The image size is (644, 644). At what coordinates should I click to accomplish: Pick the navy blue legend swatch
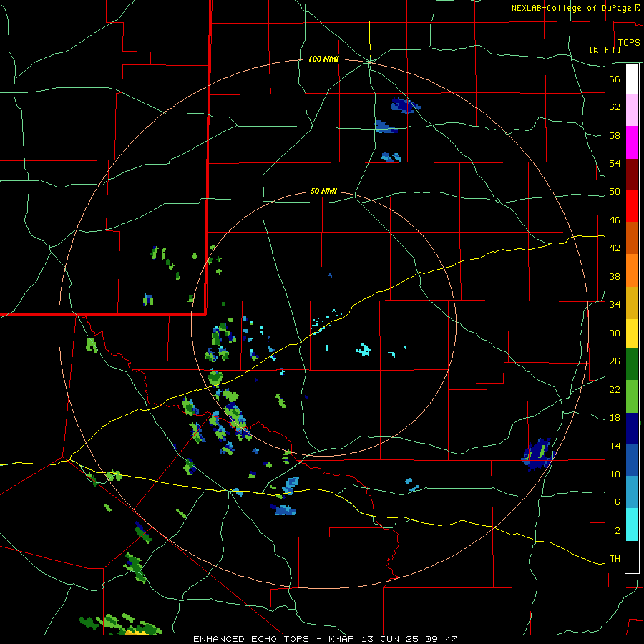pyautogui.click(x=632, y=429)
